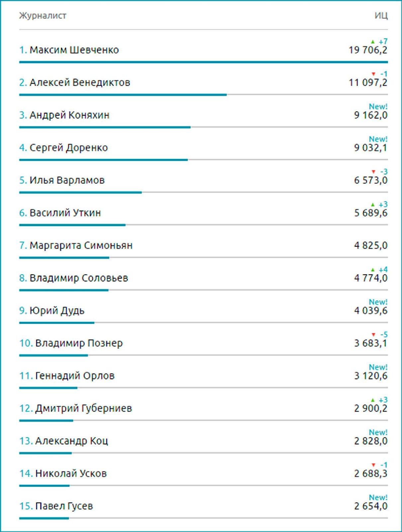Select Павел Гусев name
This screenshot has height=532, width=402.
click(x=64, y=506)
